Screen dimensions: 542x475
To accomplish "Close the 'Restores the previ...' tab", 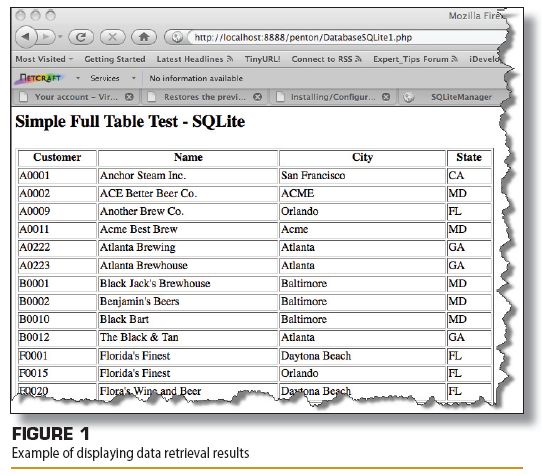I will [258, 97].
